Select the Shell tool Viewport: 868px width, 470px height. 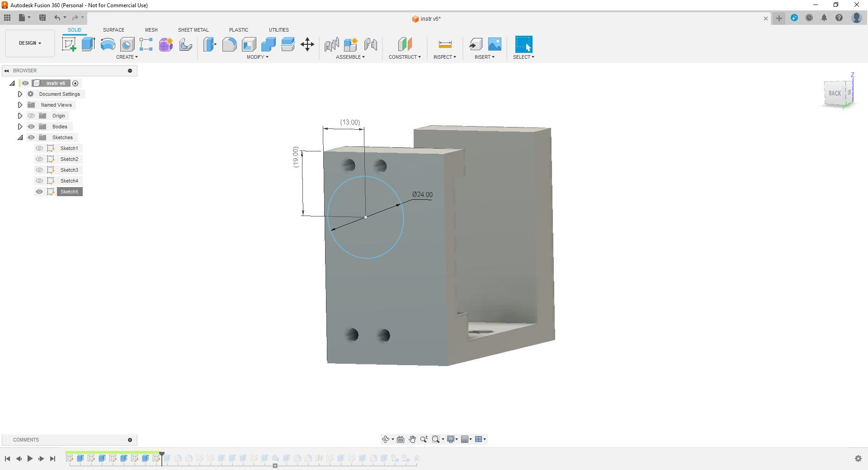click(249, 44)
